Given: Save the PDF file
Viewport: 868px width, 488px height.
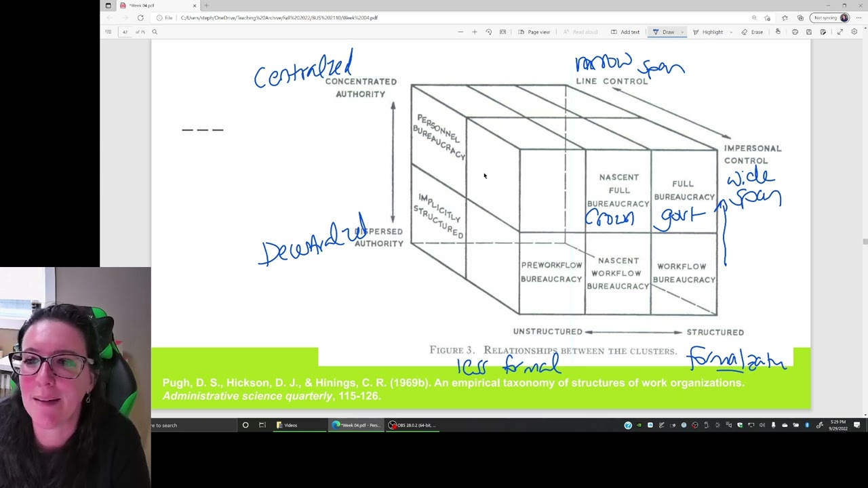Looking at the screenshot, I should pyautogui.click(x=809, y=32).
